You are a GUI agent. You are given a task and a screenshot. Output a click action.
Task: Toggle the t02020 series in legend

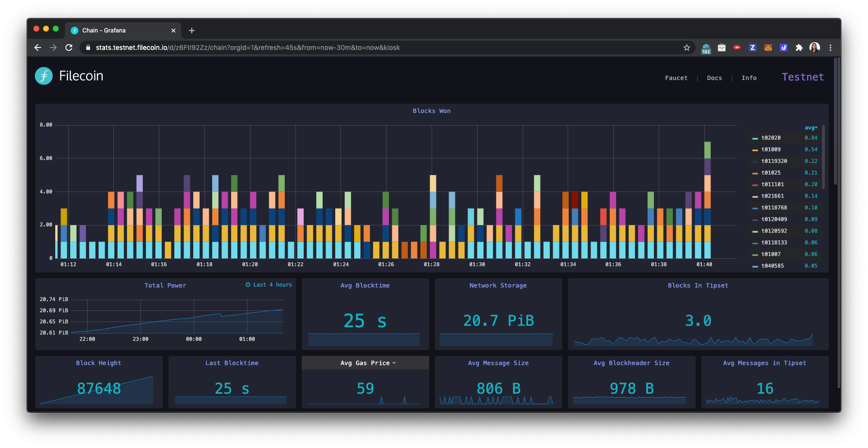click(771, 138)
